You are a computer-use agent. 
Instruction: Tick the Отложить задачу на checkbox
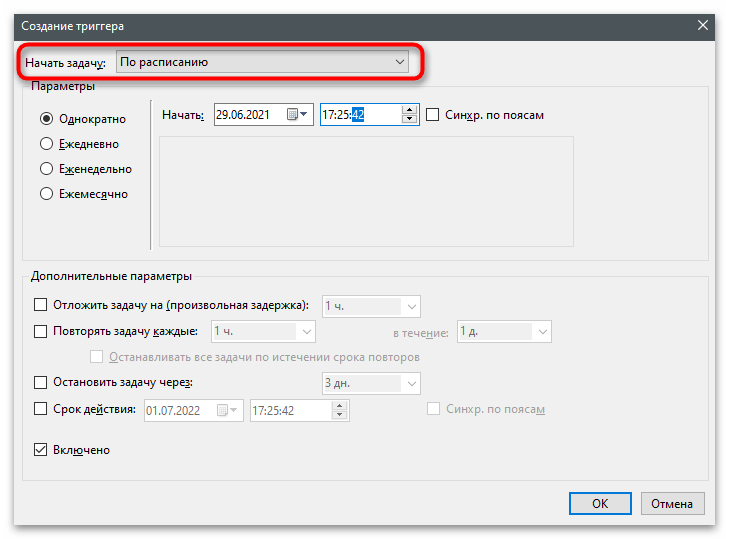40,305
